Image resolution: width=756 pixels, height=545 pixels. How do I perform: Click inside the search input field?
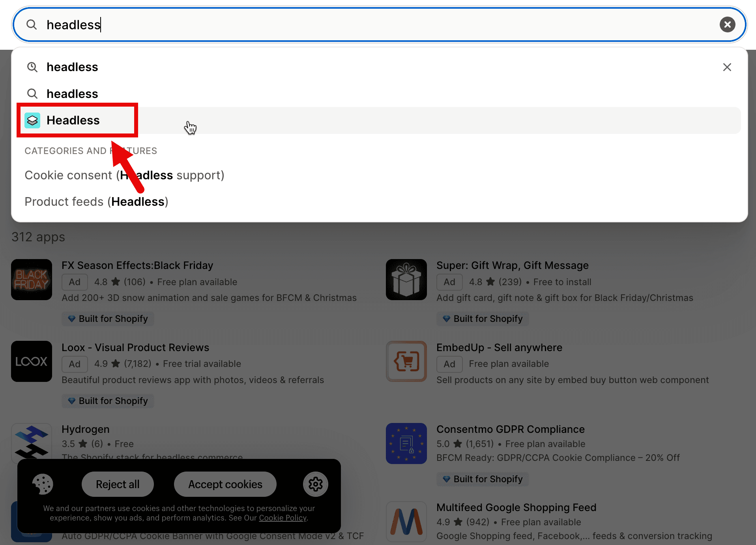coord(355,24)
